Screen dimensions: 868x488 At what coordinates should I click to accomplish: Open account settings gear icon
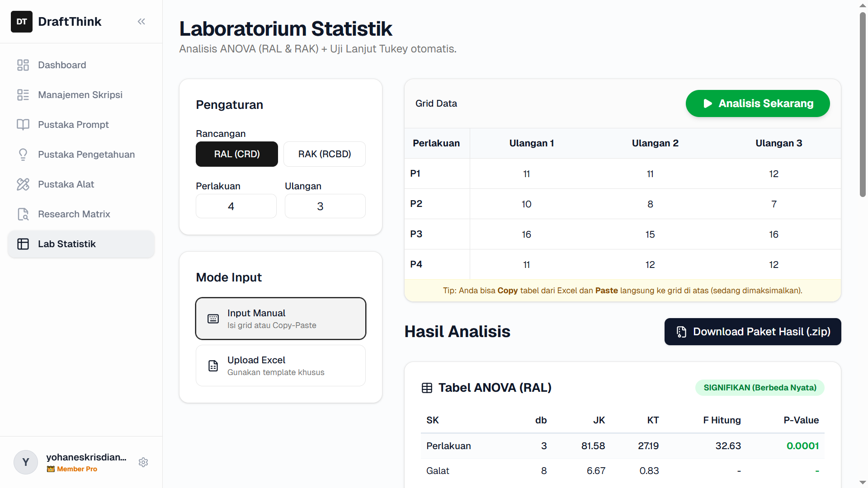143,462
